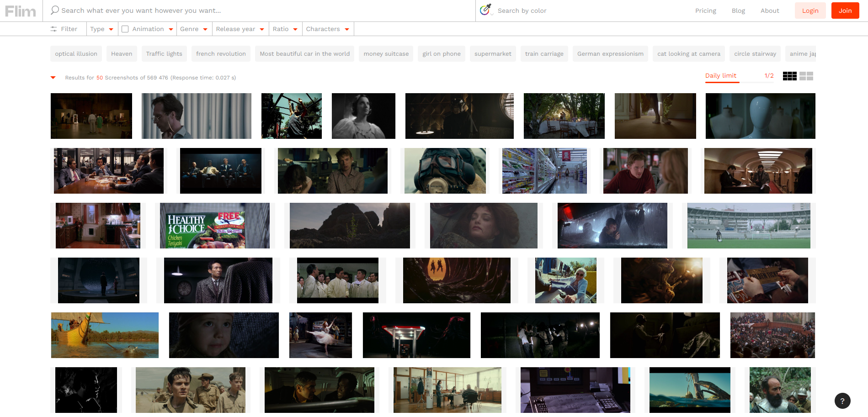
Task: Click the Flim logo
Action: click(21, 11)
